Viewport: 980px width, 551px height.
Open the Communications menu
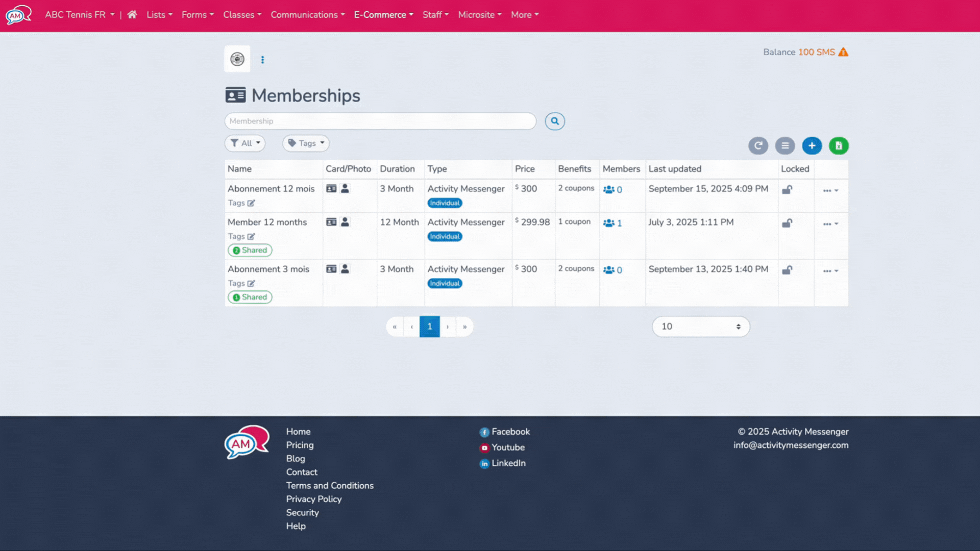[x=307, y=15]
